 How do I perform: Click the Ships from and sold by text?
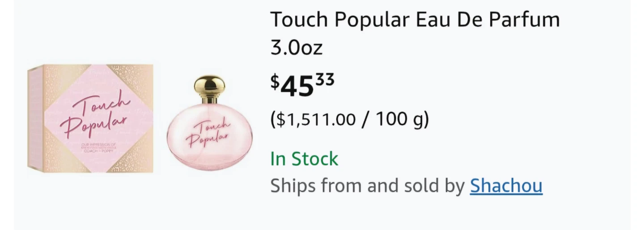tap(367, 186)
